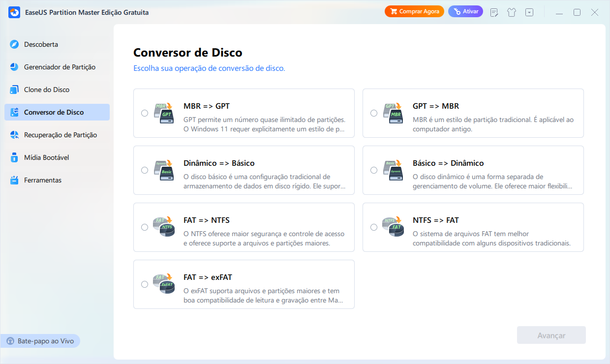Click the "EaseUS Partition Master Edição Gratuita" window title
610x364 pixels.
click(x=87, y=12)
